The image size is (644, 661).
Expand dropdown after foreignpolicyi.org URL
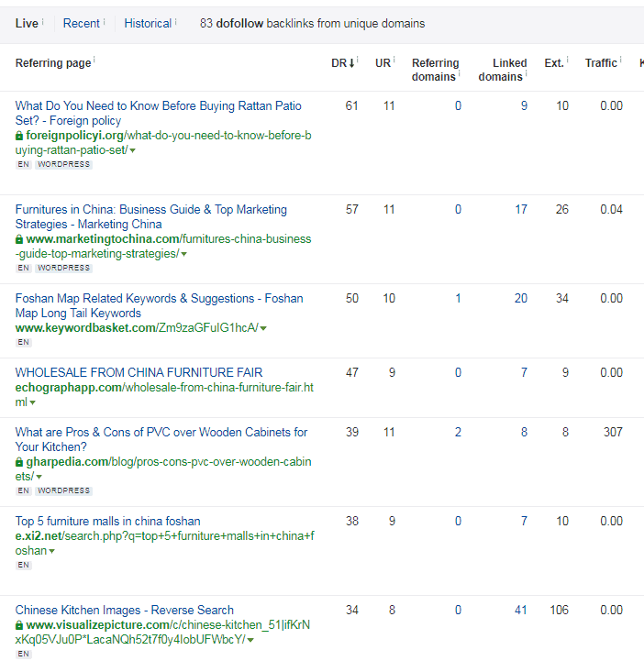(x=132, y=151)
